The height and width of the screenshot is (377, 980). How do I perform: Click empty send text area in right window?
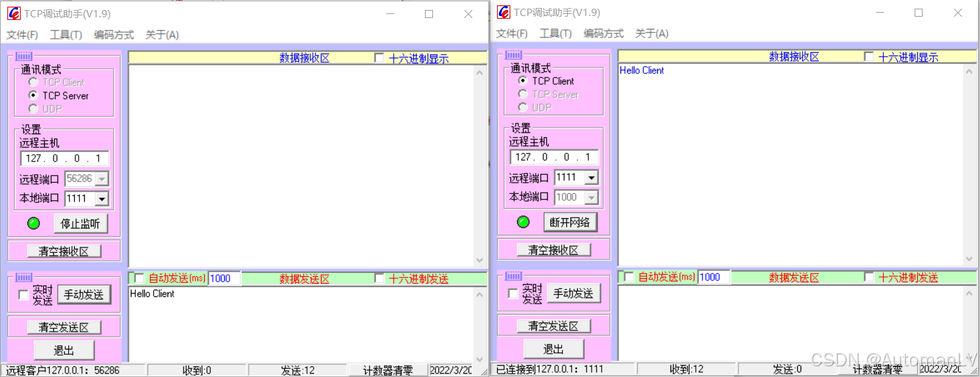pyautogui.click(x=791, y=324)
